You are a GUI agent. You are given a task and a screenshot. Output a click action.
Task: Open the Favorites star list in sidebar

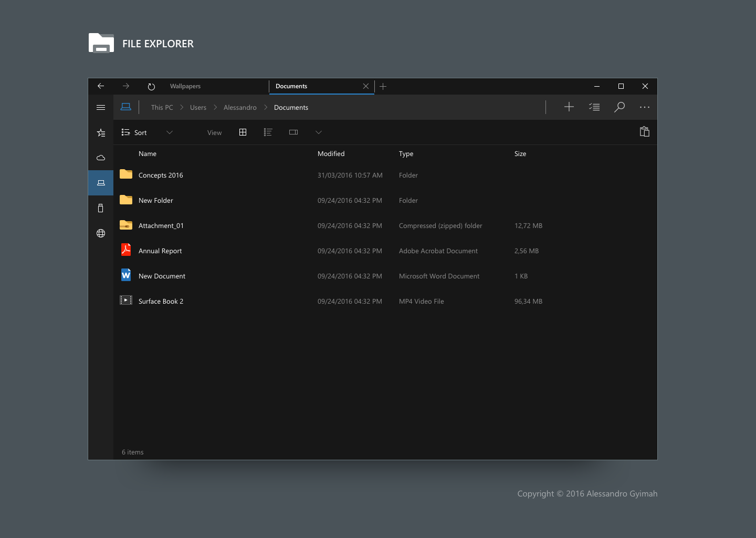[x=101, y=133]
